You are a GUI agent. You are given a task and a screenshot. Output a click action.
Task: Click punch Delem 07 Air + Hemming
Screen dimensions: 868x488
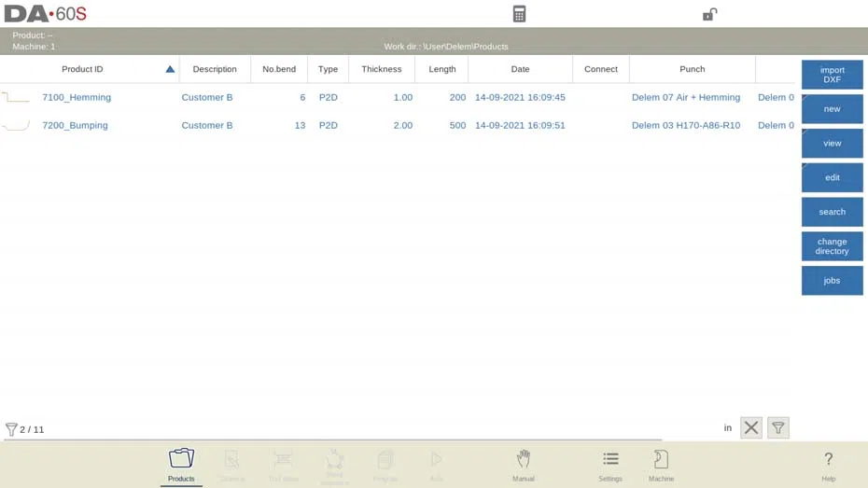coord(686,97)
